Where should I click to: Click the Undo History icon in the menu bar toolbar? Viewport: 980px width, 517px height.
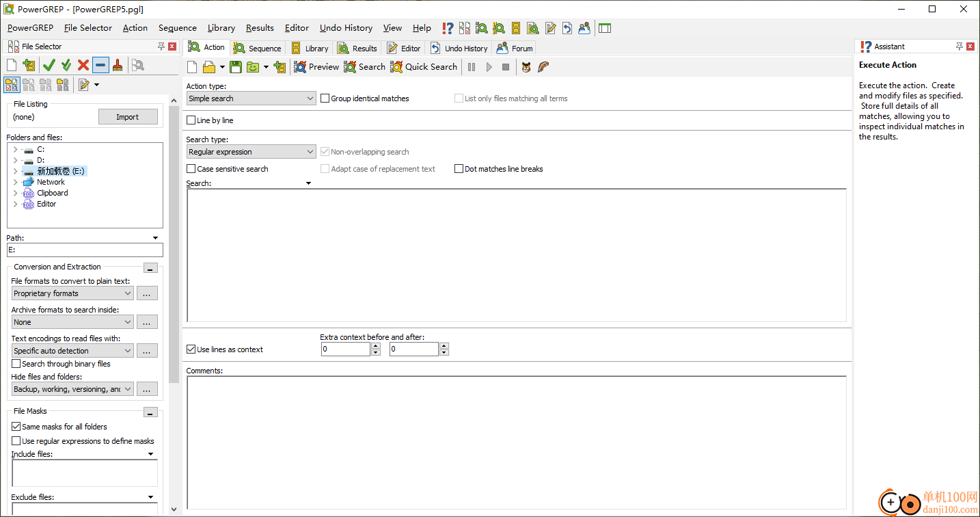pyautogui.click(x=567, y=28)
